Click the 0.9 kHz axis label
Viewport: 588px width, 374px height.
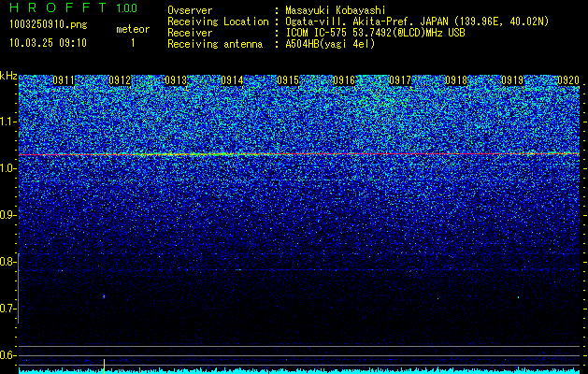[7, 215]
